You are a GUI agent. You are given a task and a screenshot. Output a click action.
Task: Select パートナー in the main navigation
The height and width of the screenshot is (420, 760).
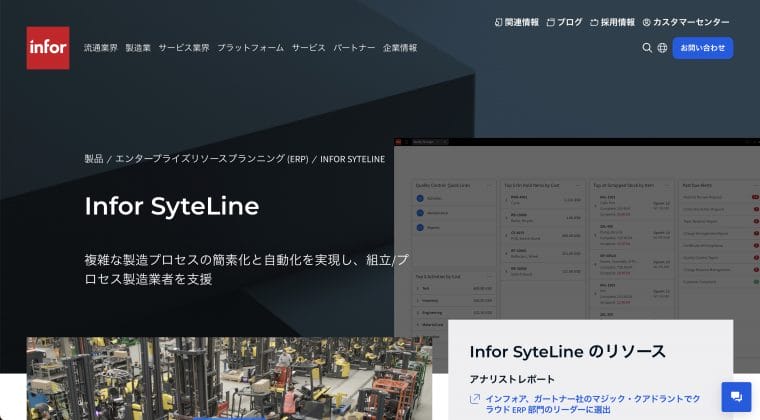[x=354, y=47]
